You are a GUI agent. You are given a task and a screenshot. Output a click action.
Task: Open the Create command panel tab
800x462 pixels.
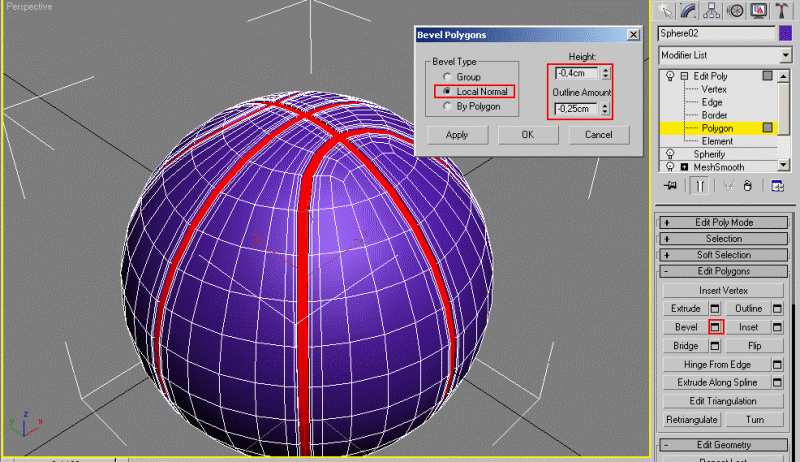tap(665, 10)
